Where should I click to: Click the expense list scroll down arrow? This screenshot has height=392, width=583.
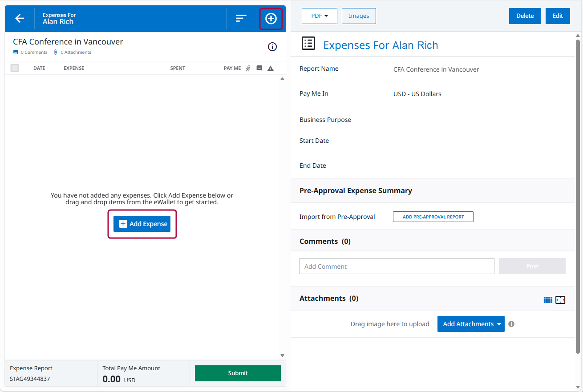click(282, 355)
